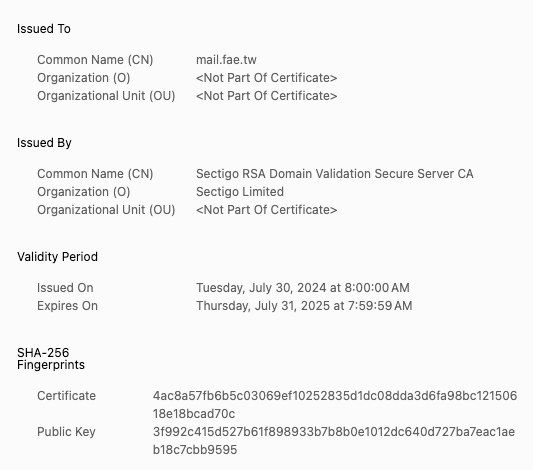Click the Public Key fingerprint hash first line
The width and height of the screenshot is (533, 470).
334,432
